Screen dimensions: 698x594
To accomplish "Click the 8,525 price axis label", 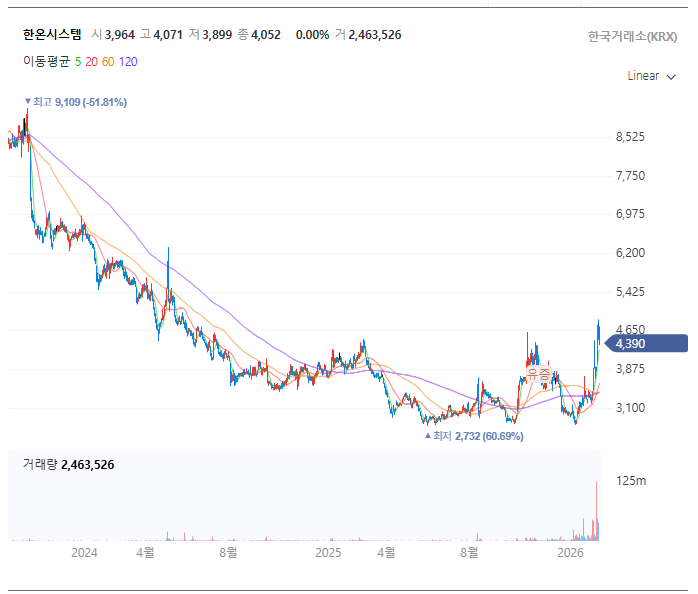I will 630,137.
